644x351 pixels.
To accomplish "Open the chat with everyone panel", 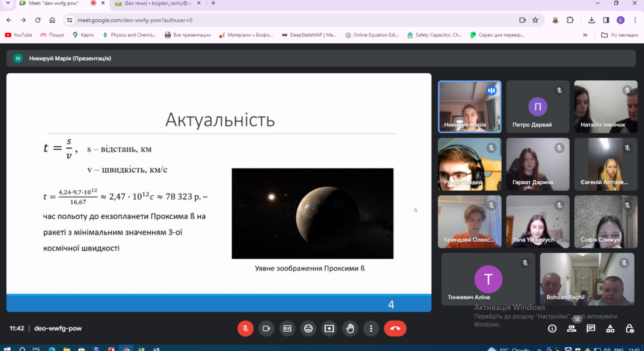I will 591,329.
